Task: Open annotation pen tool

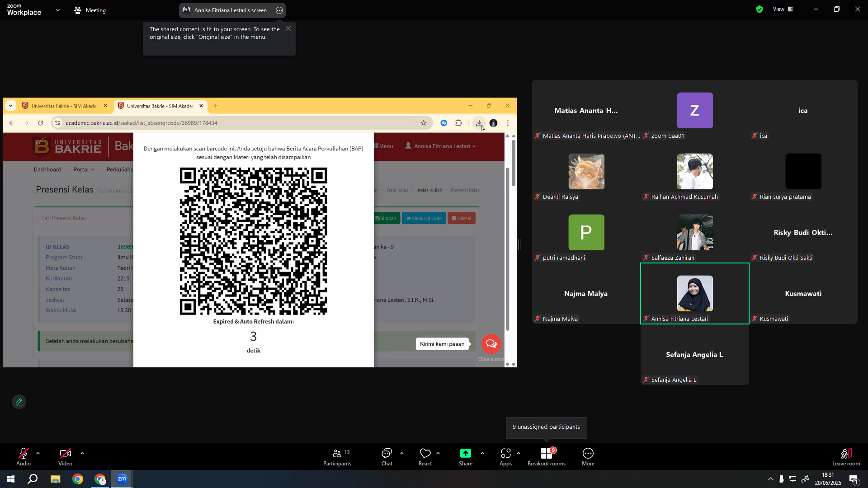Action: [19, 402]
